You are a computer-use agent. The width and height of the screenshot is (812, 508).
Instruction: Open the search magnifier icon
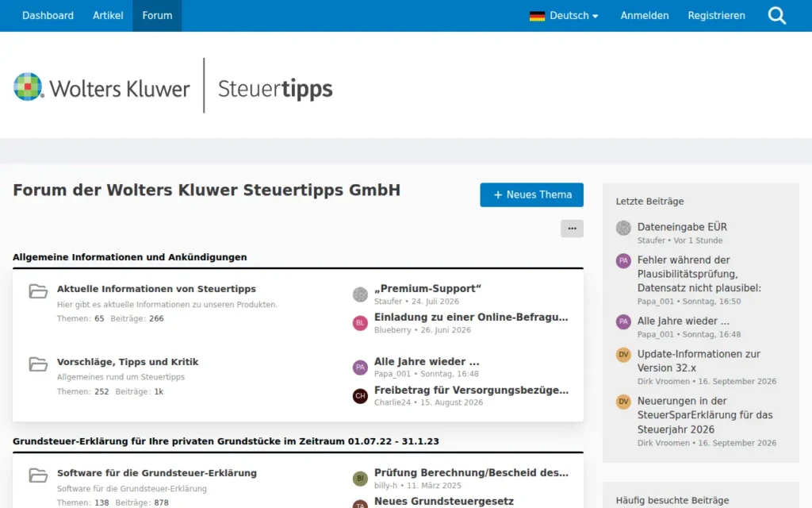[x=777, y=16]
